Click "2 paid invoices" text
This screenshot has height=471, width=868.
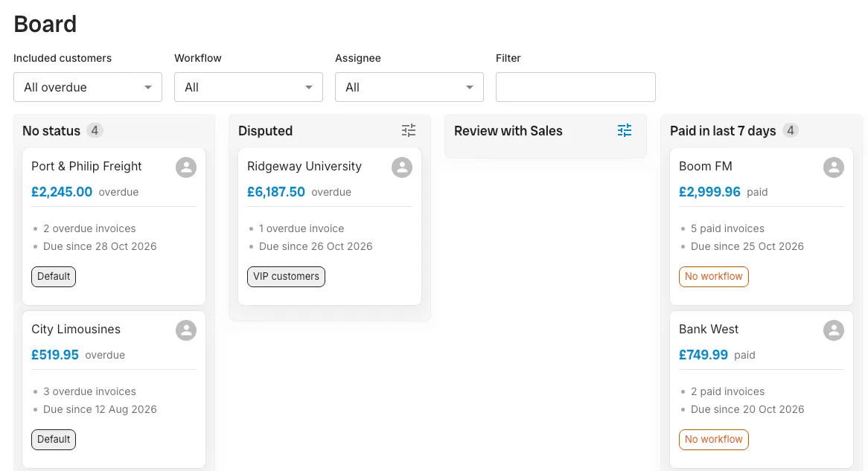[727, 391]
